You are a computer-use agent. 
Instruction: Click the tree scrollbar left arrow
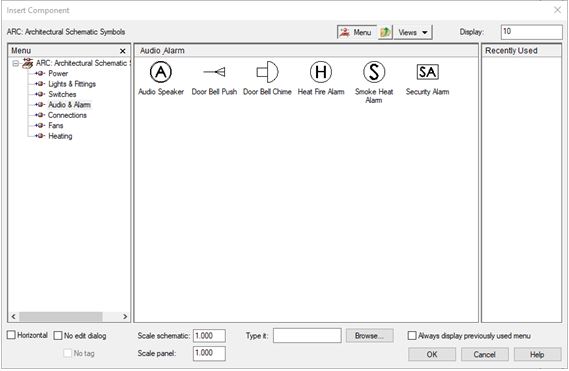(13, 317)
